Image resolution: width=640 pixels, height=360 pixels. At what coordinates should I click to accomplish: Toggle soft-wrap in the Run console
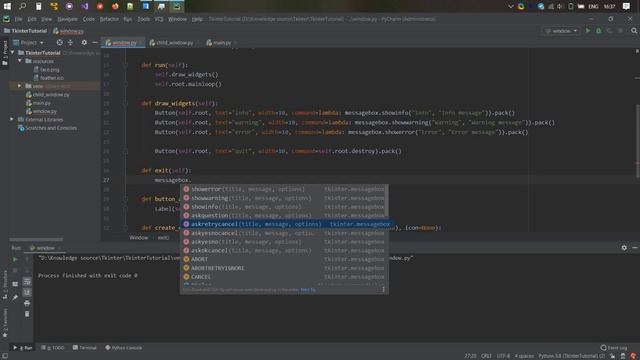pos(27,282)
